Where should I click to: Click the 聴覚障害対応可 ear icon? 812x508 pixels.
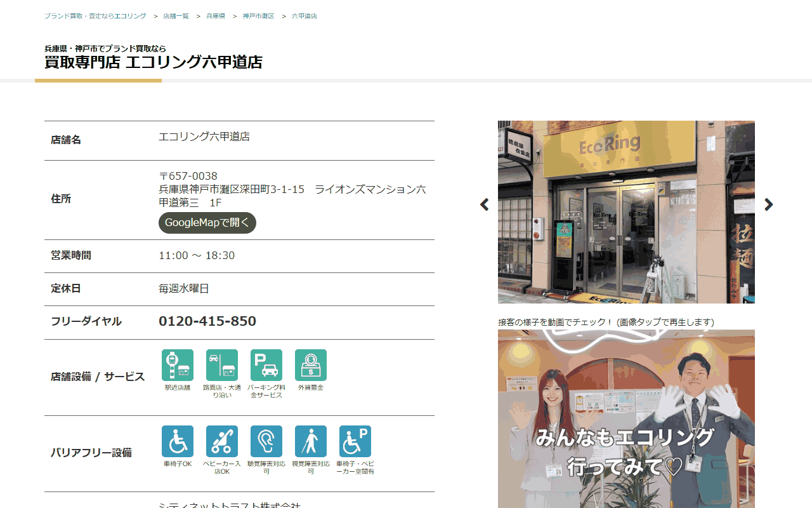pyautogui.click(x=266, y=441)
